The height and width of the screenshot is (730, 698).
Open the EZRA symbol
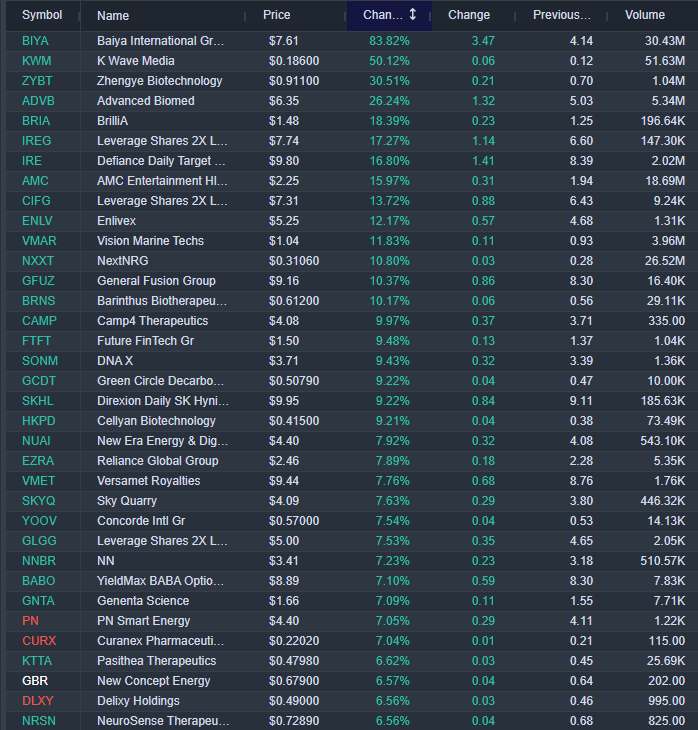[x=38, y=461]
